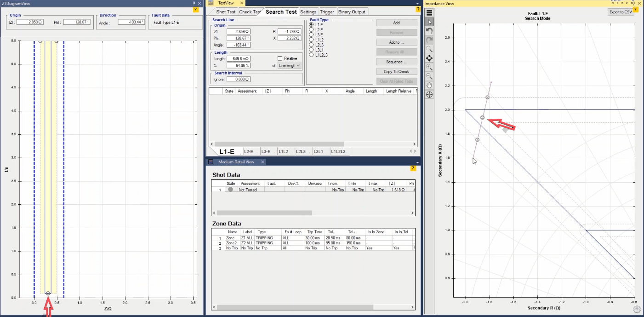Click the crosshair target icon
Screen dimensions: 644x317
coord(429,94)
